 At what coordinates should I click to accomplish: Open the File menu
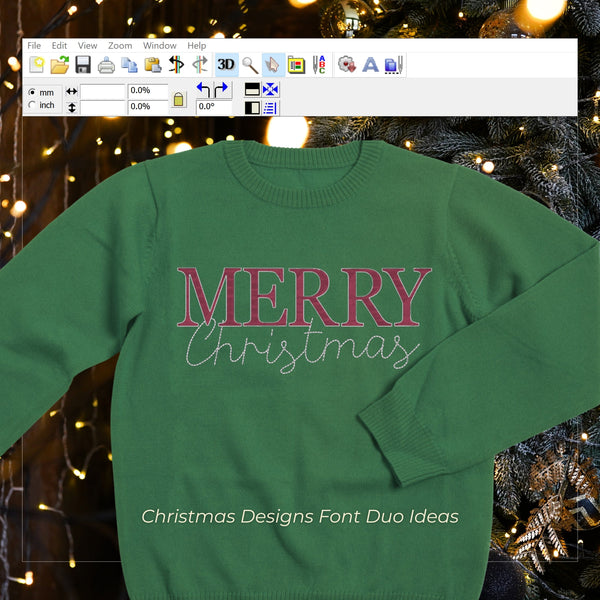[x=34, y=46]
